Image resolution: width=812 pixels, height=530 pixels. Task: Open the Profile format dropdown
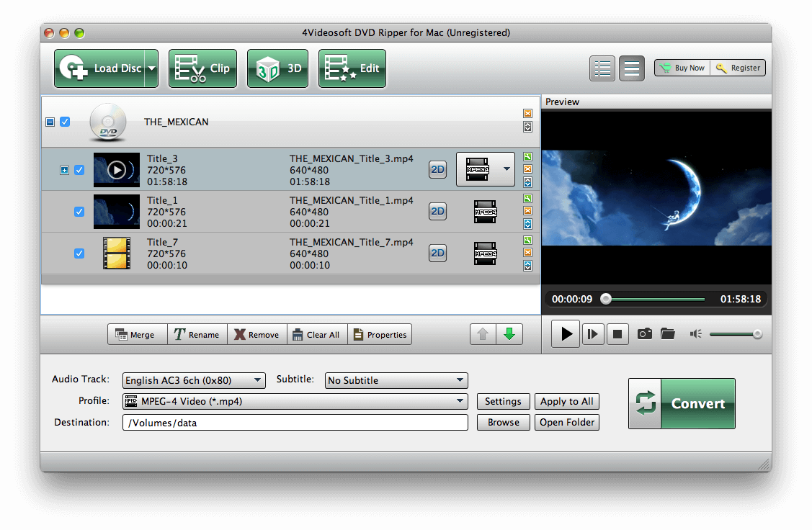pyautogui.click(x=295, y=401)
